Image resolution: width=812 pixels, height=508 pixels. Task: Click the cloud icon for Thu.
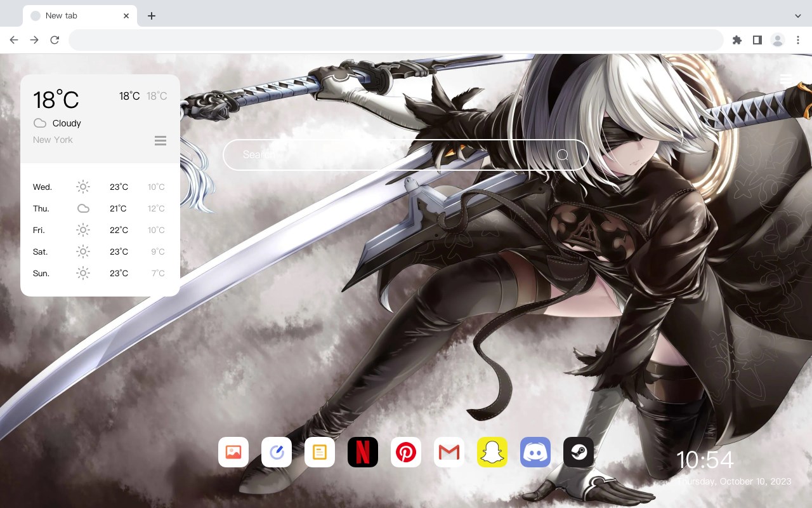[x=83, y=208]
